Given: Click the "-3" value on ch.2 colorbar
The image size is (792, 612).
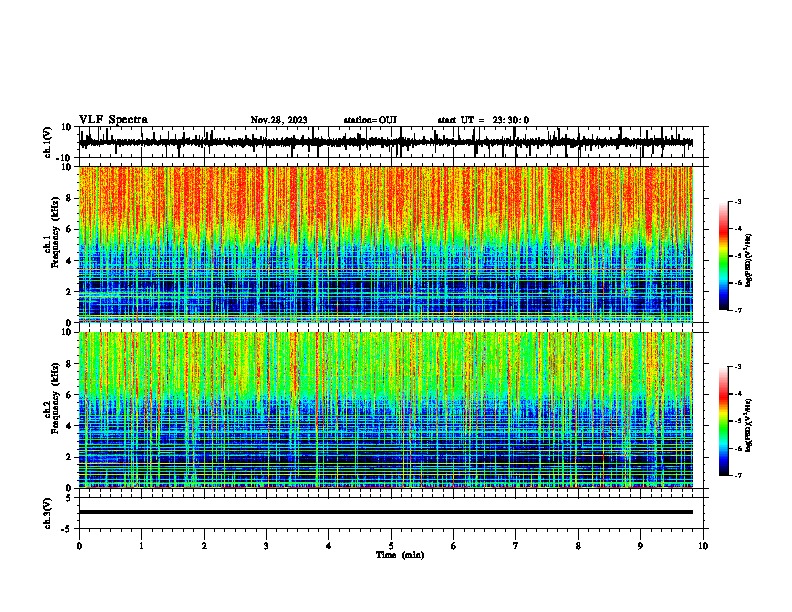Looking at the screenshot, I should [x=737, y=367].
